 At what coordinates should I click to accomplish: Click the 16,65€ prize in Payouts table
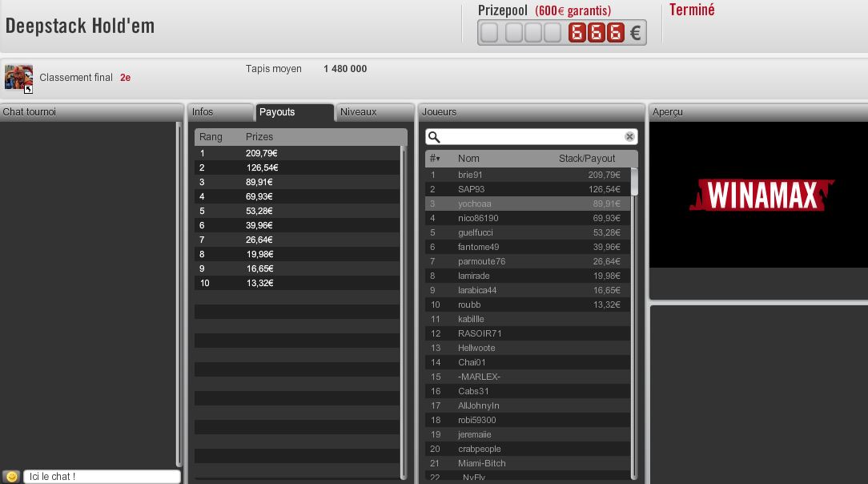point(259,268)
